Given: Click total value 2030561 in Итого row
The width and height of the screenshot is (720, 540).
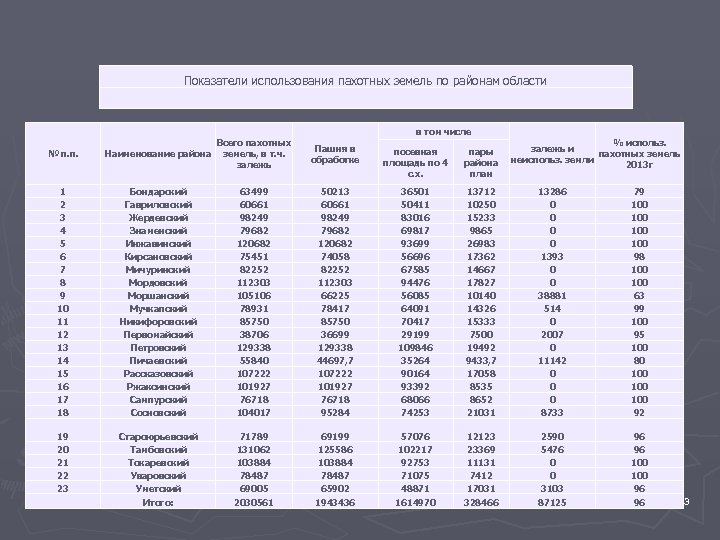Looking at the screenshot, I should click(x=253, y=503).
